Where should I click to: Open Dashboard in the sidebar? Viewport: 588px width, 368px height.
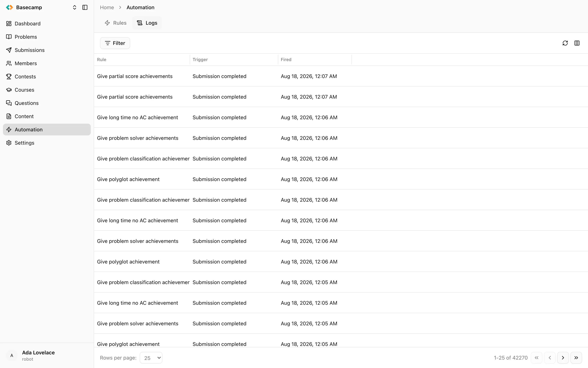(47, 24)
